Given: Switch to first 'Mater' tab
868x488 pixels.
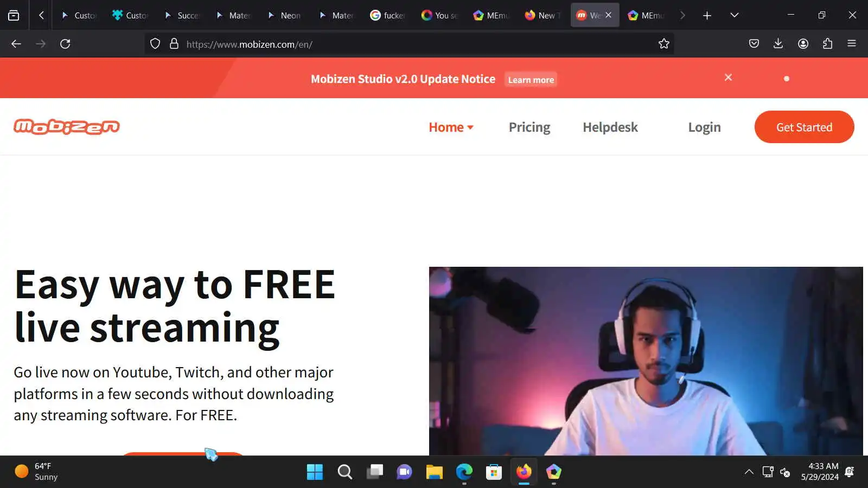Looking at the screenshot, I should 233,15.
